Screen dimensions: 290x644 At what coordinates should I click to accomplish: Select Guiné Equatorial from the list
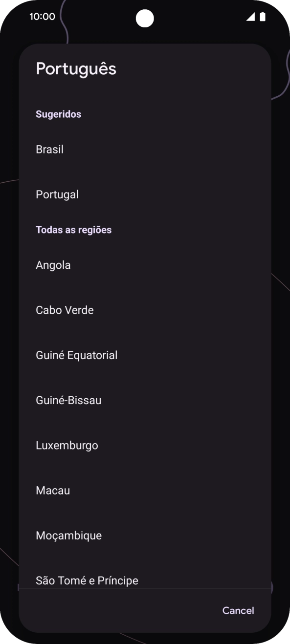coord(77,355)
